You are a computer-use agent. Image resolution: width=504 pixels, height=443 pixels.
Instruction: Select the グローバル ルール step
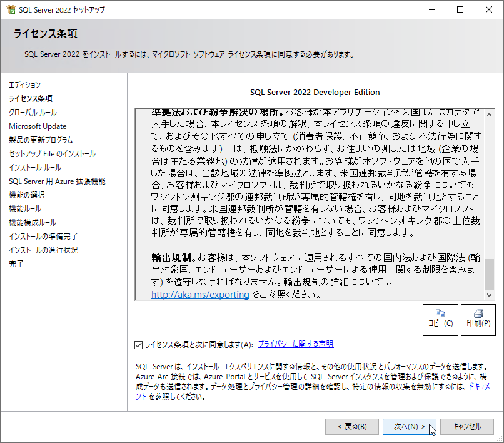click(x=33, y=112)
